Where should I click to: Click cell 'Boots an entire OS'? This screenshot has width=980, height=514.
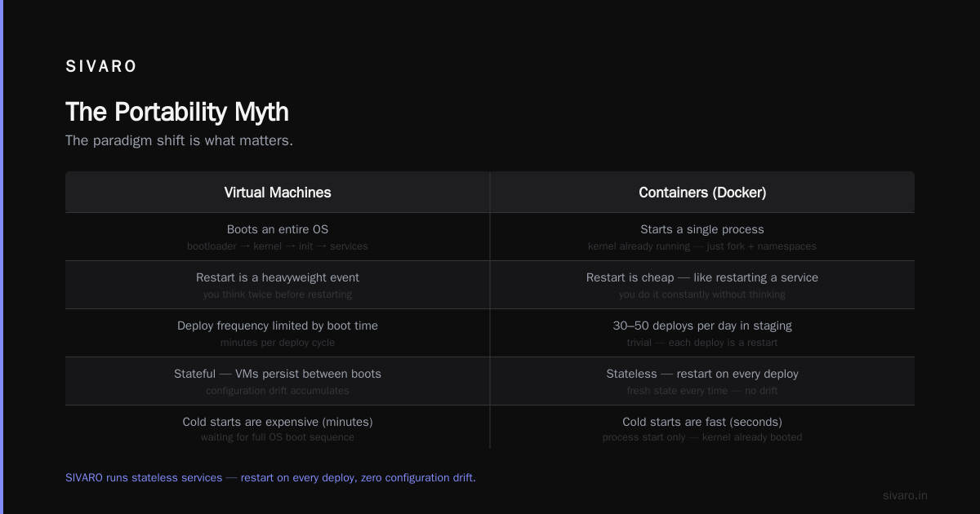(x=278, y=229)
